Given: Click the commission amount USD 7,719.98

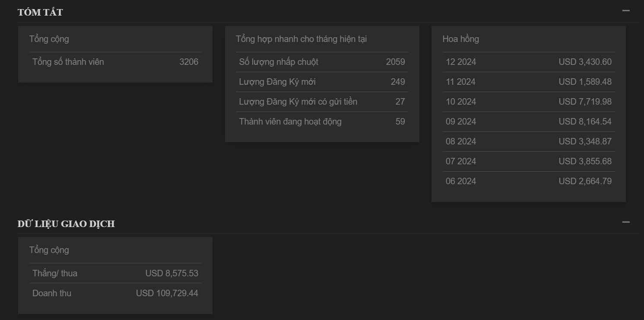Looking at the screenshot, I should pos(585,102).
